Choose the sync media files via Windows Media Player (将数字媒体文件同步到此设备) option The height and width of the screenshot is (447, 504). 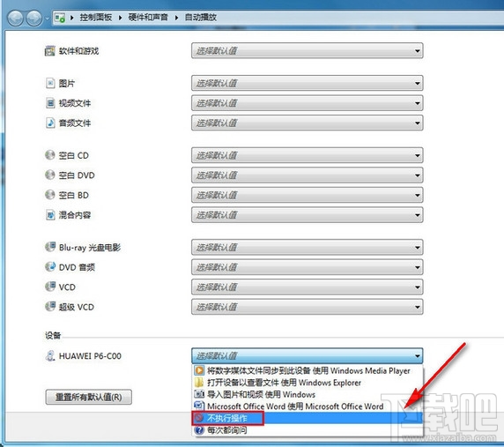coord(308,370)
